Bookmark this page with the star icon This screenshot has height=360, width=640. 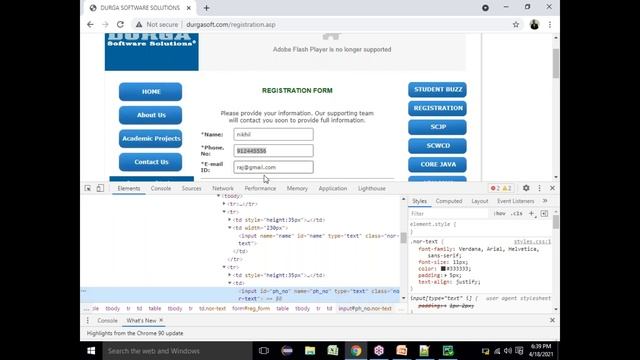click(x=516, y=24)
